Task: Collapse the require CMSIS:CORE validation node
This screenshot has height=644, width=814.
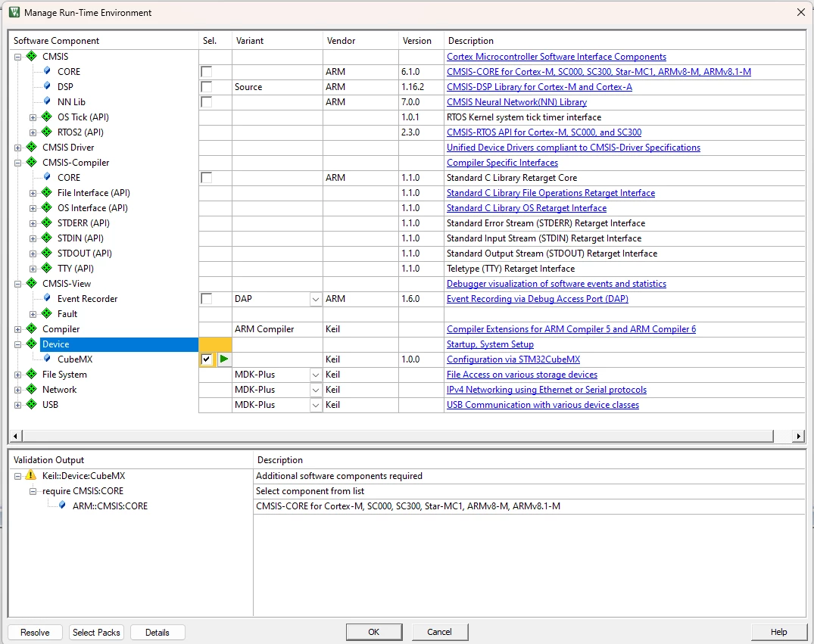Action: click(x=33, y=491)
